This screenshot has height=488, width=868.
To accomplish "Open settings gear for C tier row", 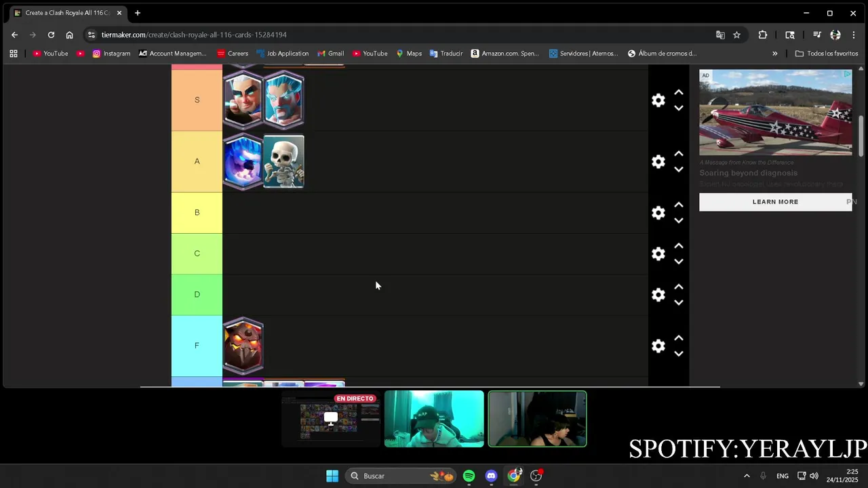I will tap(658, 253).
